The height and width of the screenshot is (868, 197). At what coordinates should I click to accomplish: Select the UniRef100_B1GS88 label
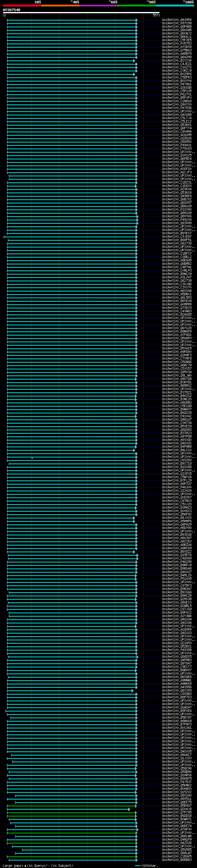(177, 467)
